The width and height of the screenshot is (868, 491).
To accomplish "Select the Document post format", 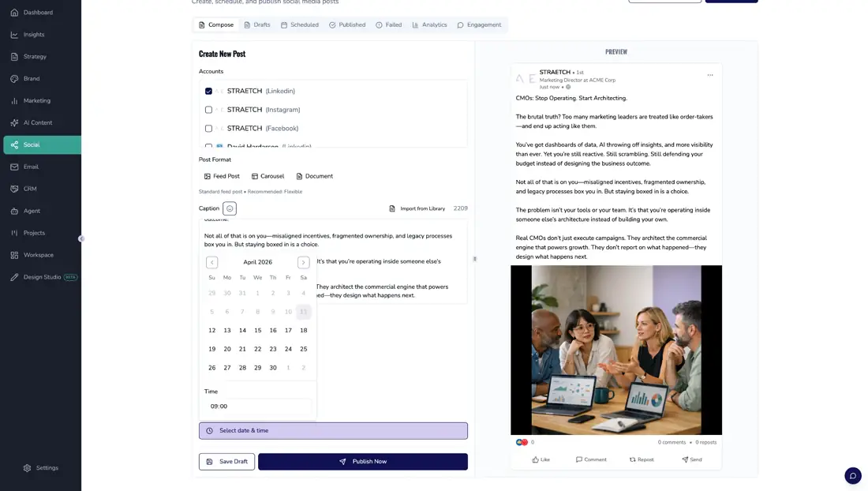I will 314,176.
